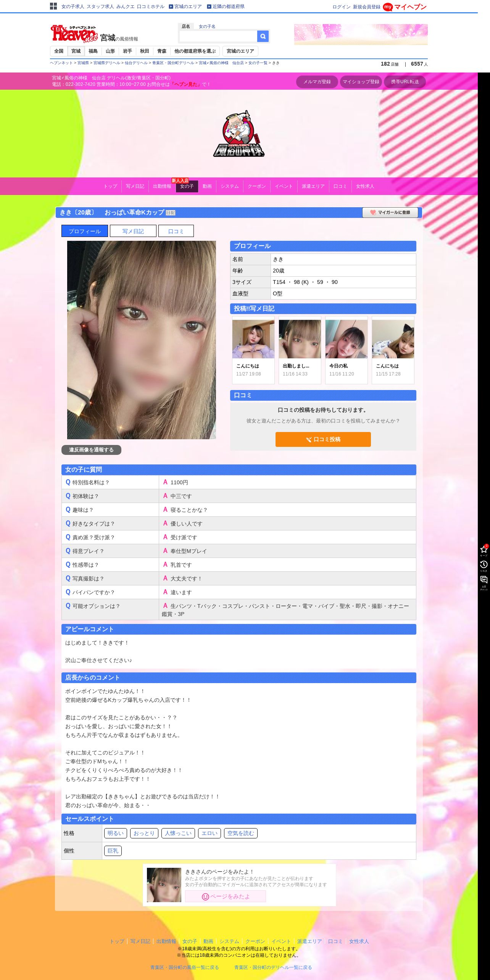Click the マイショップ登録 button
Screen dimensions: 490x980
[361, 82]
